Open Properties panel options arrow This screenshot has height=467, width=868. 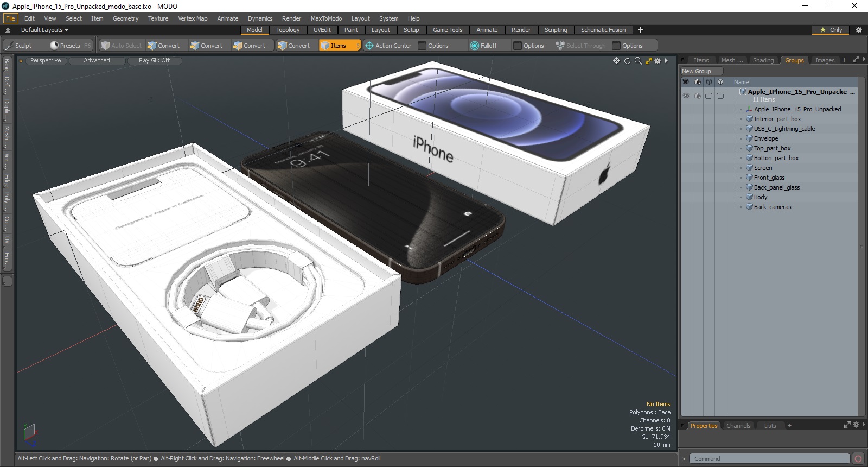864,425
